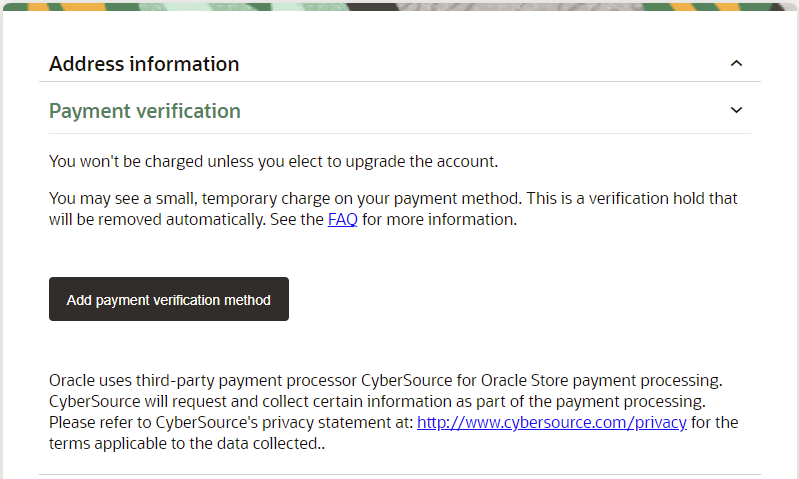Click the "for more information" text after FAQ
Image resolution: width=799 pixels, height=479 pixels.
pos(439,220)
